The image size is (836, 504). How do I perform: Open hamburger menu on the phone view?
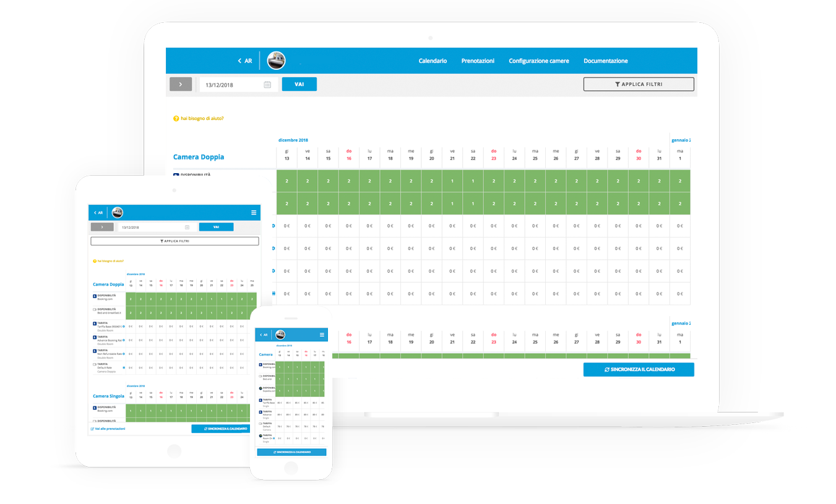(x=322, y=335)
